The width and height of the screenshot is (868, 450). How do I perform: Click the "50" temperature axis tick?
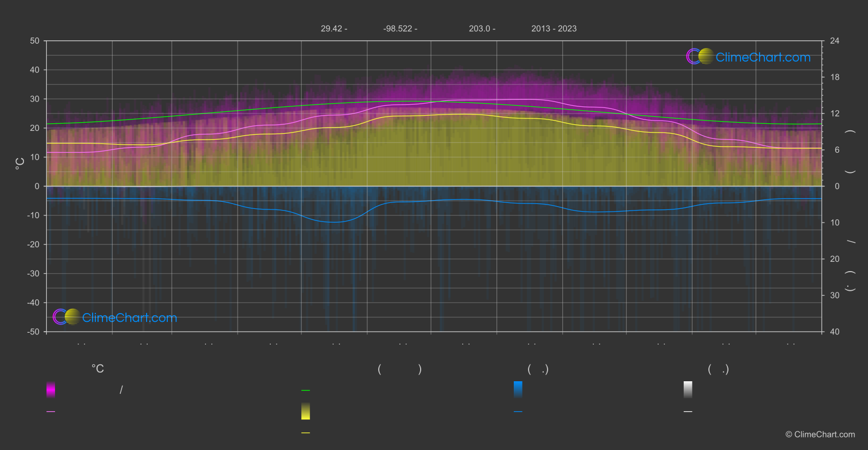tap(35, 41)
